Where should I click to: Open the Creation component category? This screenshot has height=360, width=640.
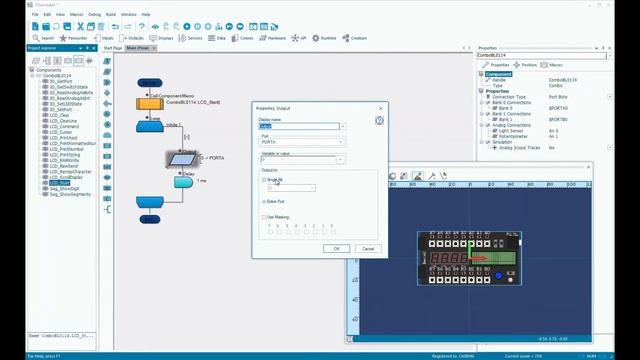click(x=355, y=38)
